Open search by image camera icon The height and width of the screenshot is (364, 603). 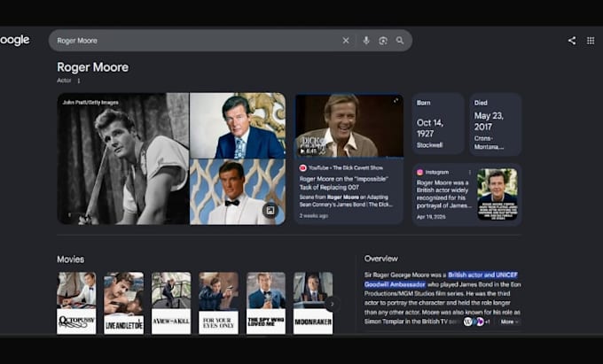coord(383,41)
